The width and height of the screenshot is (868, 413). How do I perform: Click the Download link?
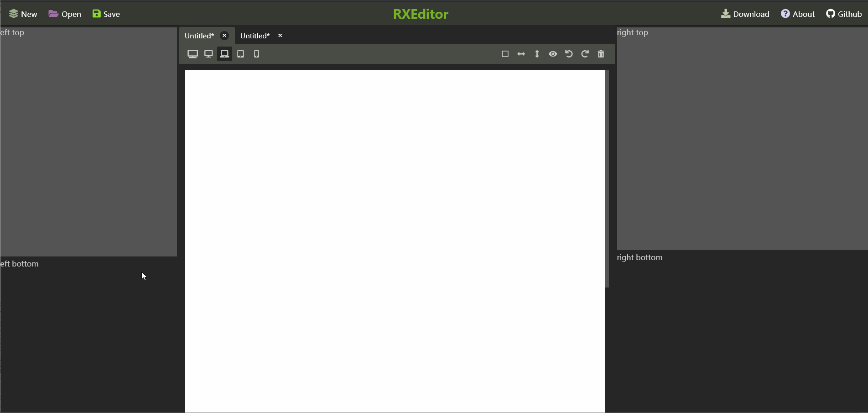point(745,14)
